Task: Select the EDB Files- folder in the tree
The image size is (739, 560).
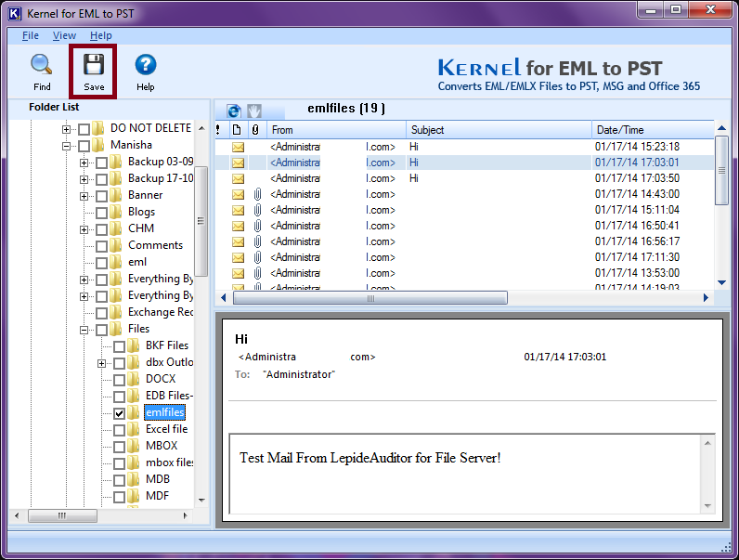Action: point(169,396)
